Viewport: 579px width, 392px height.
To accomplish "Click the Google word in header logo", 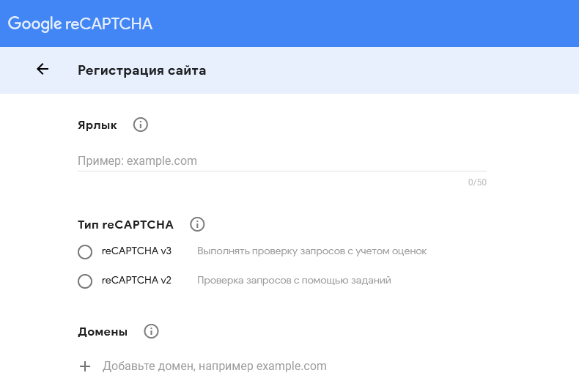I will (x=34, y=23).
